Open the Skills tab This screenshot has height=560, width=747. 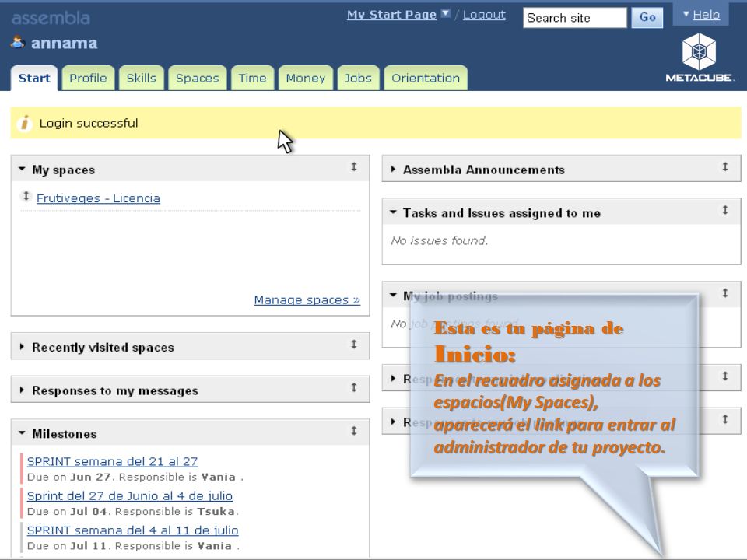(x=141, y=78)
